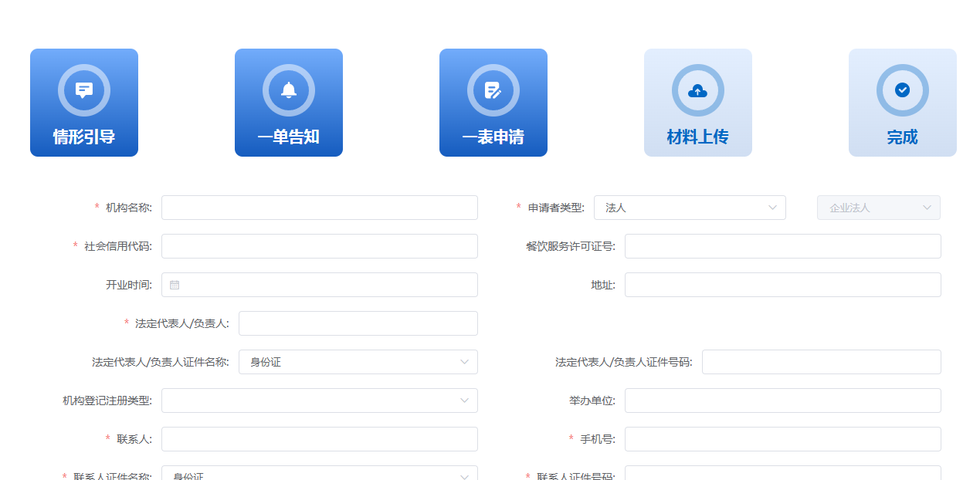The width and height of the screenshot is (980, 480).
Task: Click the 材料上传 cloud upload icon
Action: tap(698, 90)
